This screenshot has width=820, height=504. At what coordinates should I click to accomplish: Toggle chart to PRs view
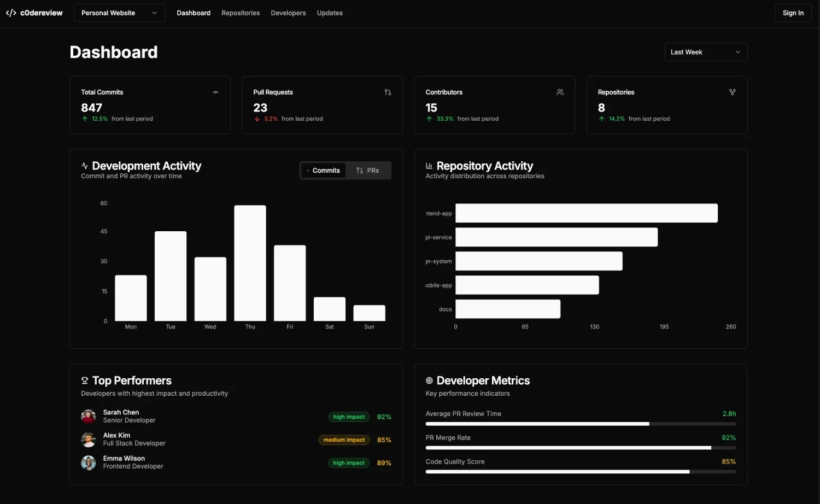(x=368, y=171)
